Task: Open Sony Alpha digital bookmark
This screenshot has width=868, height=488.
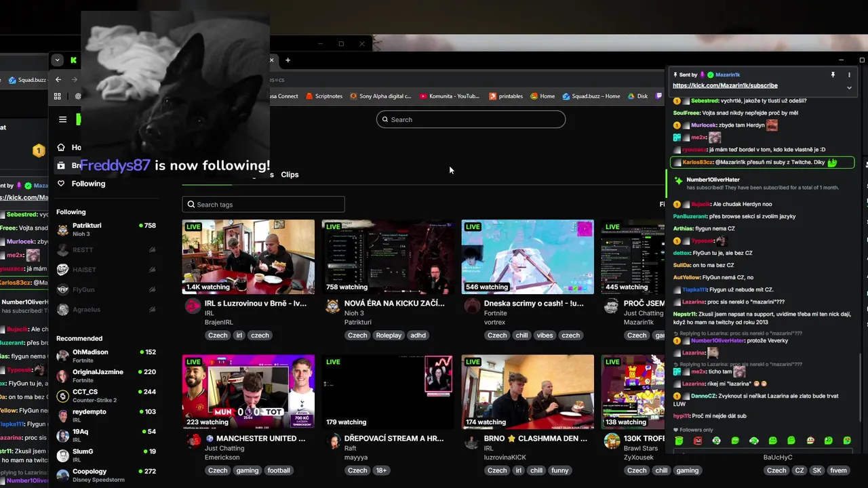Action: pos(380,96)
